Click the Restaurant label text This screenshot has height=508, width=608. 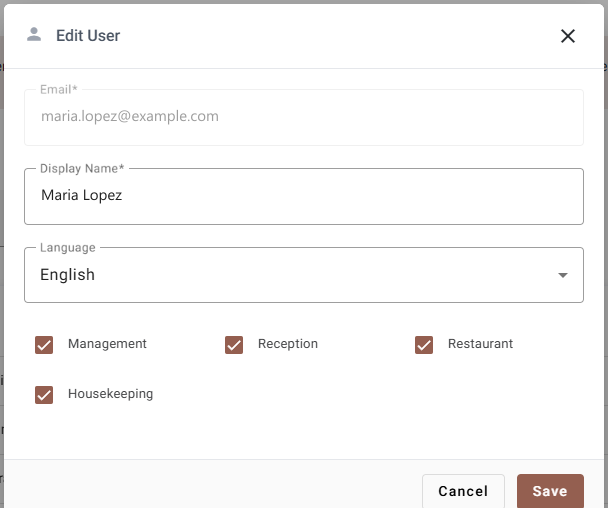tap(480, 344)
